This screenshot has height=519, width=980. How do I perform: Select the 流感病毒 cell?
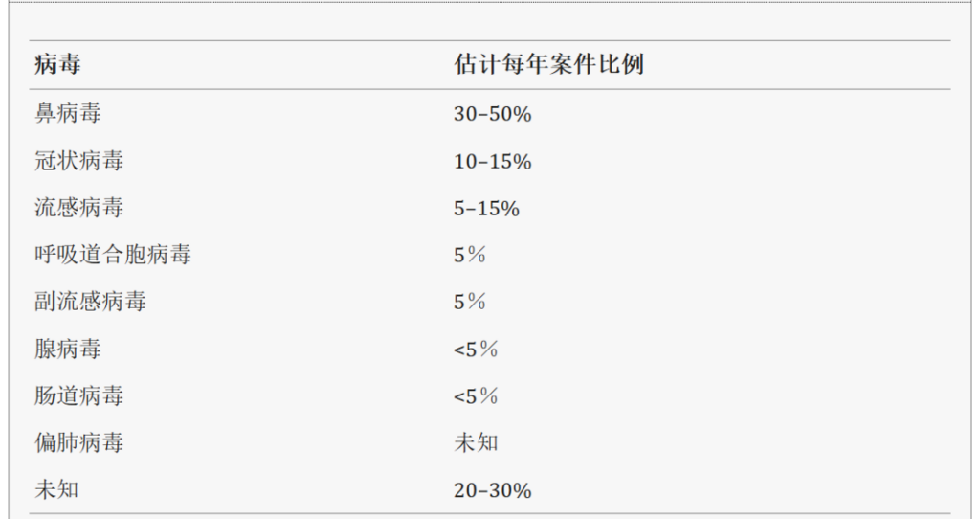79,208
